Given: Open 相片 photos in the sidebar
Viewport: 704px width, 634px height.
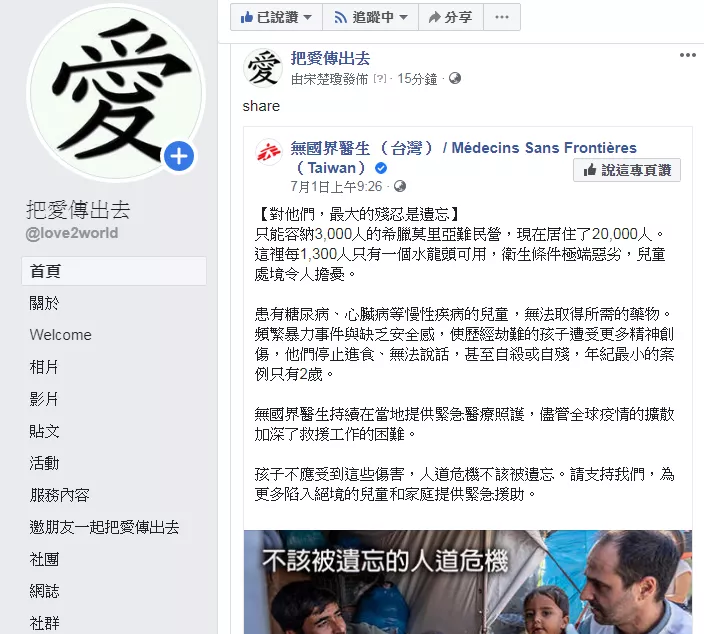Looking at the screenshot, I should point(44,367).
